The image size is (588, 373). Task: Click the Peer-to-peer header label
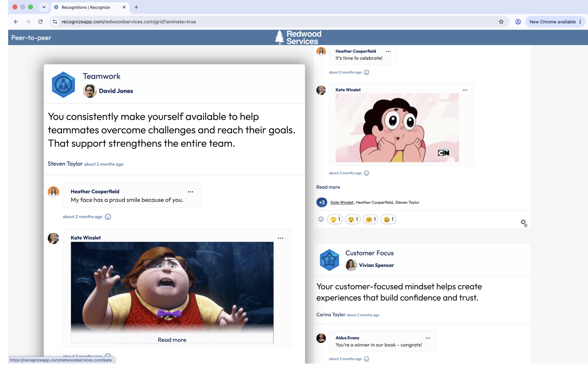[31, 38]
